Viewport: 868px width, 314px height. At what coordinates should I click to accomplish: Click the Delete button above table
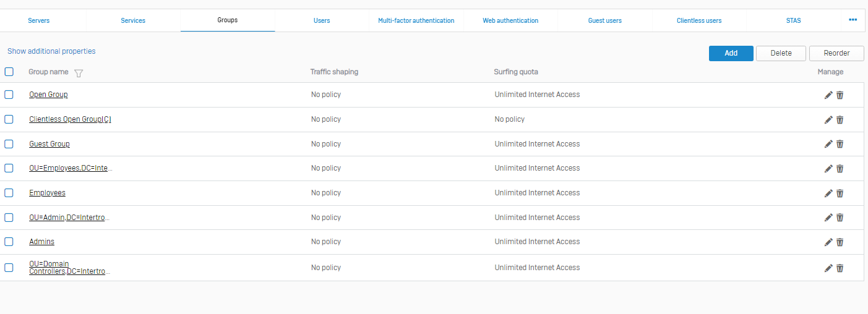[781, 53]
